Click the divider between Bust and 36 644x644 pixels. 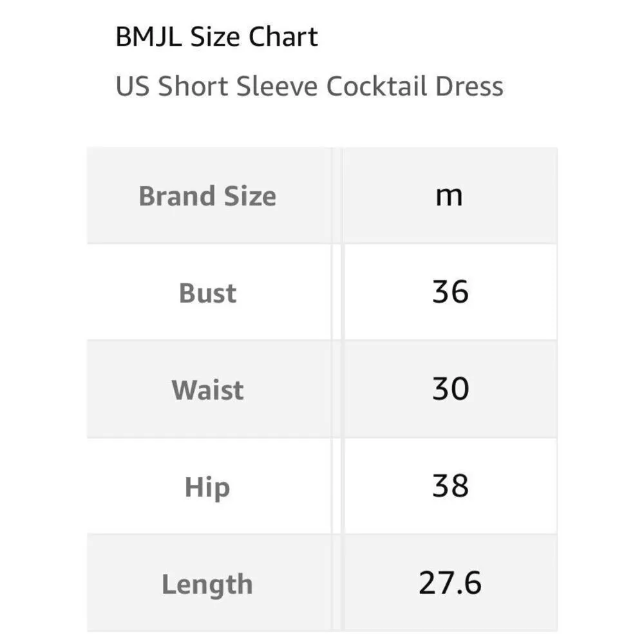(337, 293)
